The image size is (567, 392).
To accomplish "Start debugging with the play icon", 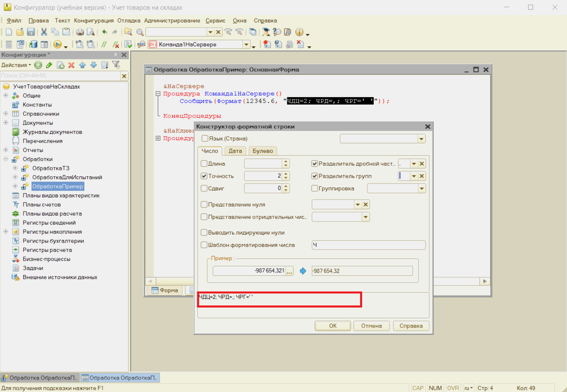I will tap(57, 45).
